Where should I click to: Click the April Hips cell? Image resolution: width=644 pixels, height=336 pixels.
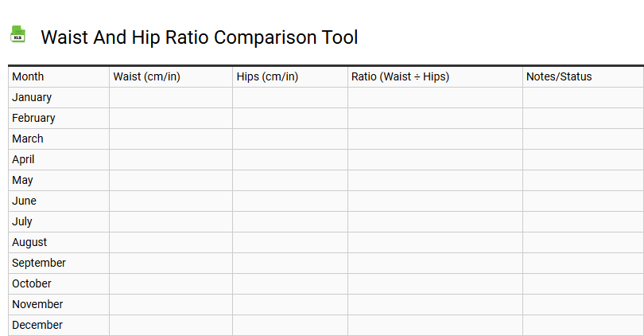pyautogui.click(x=290, y=159)
